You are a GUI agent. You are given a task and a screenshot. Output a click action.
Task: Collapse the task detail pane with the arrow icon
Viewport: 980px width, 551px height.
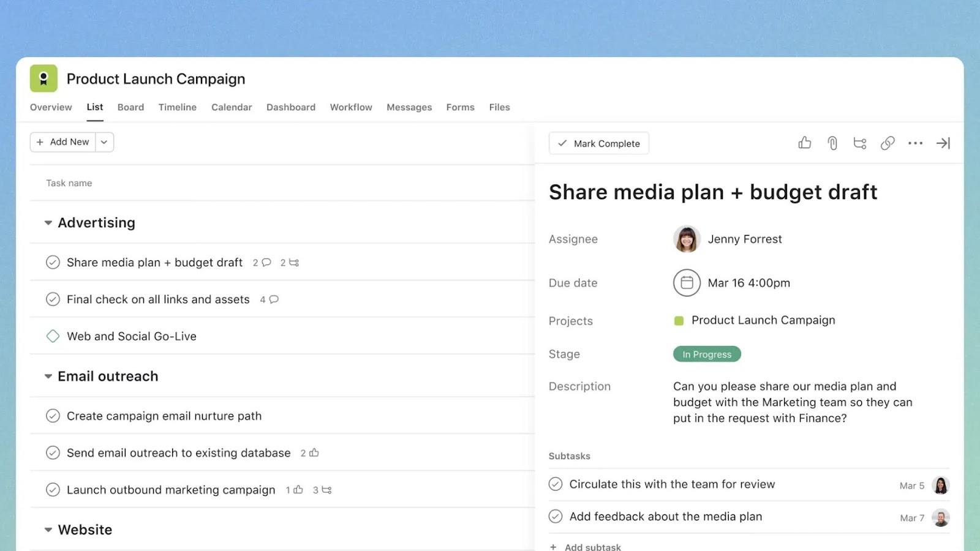943,143
